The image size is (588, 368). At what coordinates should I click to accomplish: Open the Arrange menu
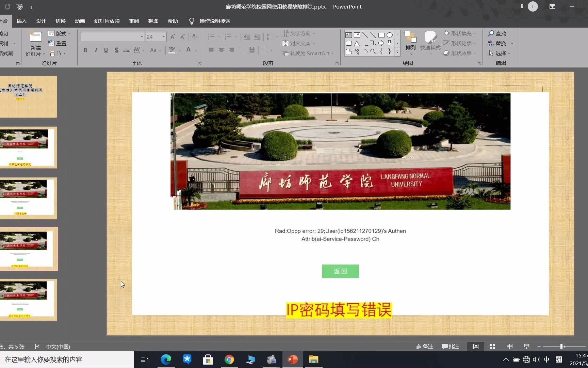410,43
